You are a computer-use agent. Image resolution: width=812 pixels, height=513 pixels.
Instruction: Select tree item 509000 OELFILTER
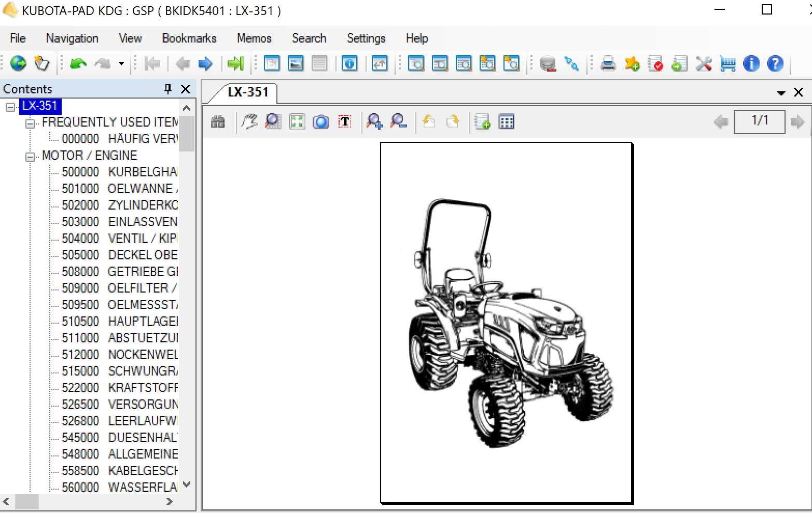tap(119, 288)
